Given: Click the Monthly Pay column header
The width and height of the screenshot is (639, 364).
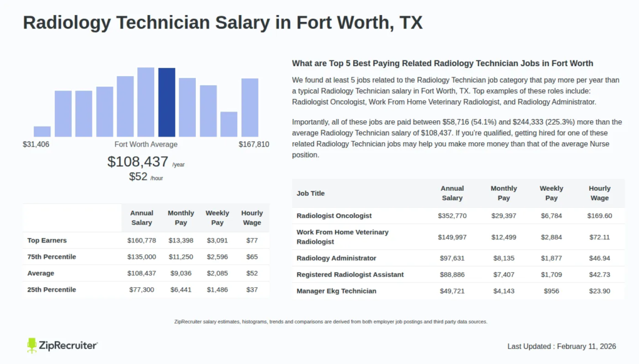Looking at the screenshot, I should (x=504, y=193).
